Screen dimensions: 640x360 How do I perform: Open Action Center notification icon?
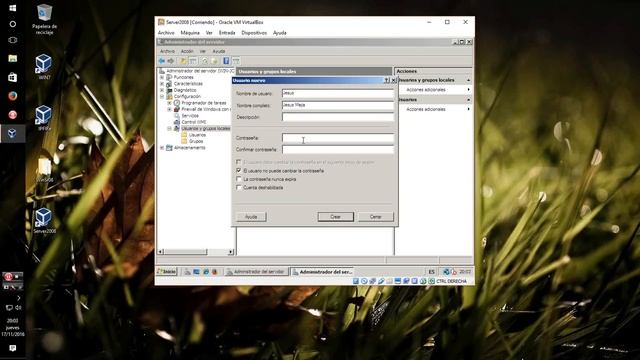pyautogui.click(x=13, y=348)
